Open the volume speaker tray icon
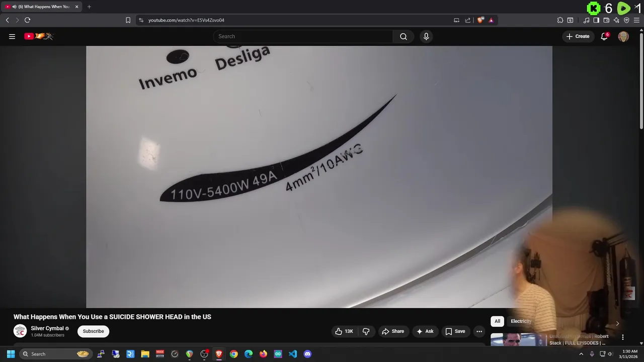Viewport: 644px width, 362px height. pyautogui.click(x=610, y=354)
